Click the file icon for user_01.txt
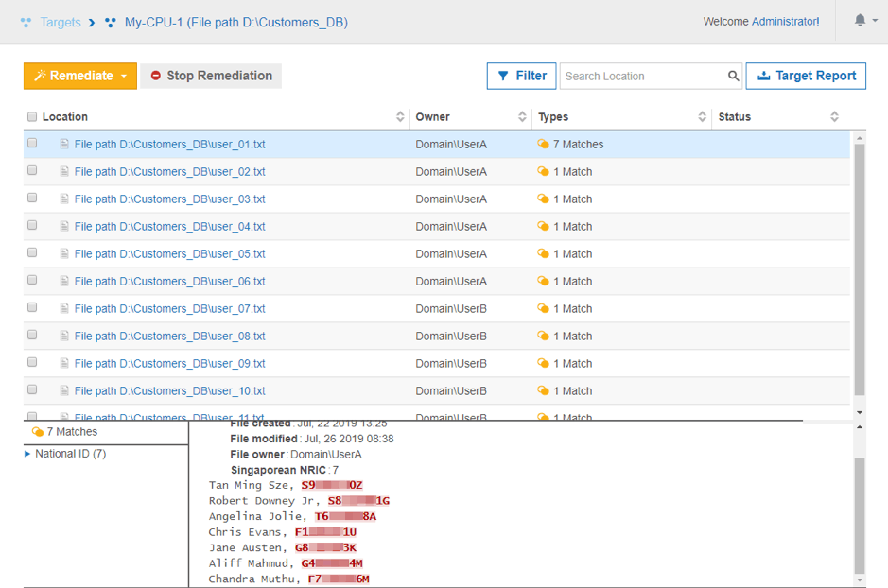The width and height of the screenshot is (888, 588). coord(64,145)
